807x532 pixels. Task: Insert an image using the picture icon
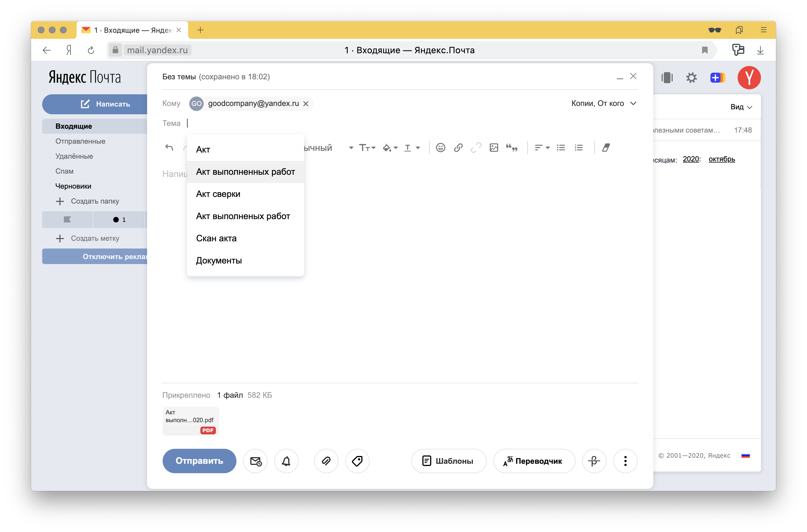point(494,148)
